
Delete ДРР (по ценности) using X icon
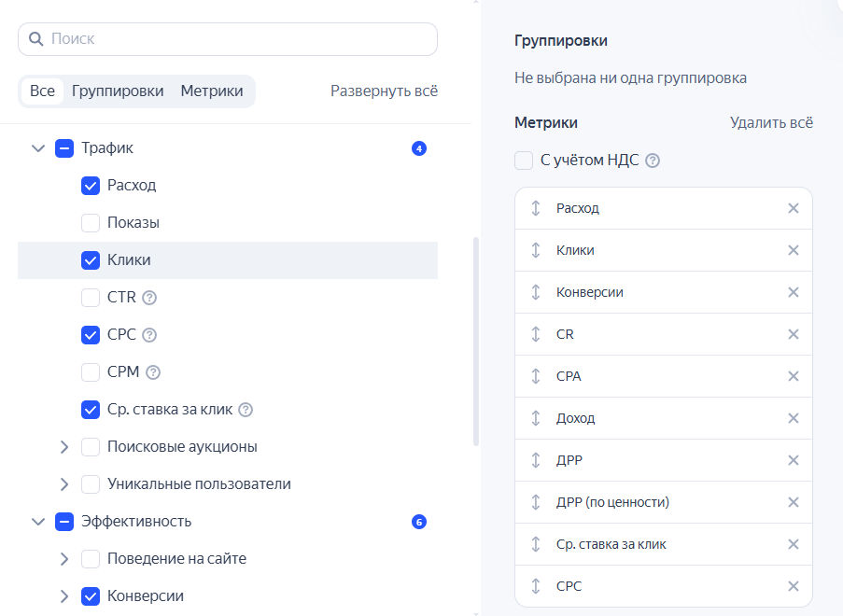tap(793, 502)
